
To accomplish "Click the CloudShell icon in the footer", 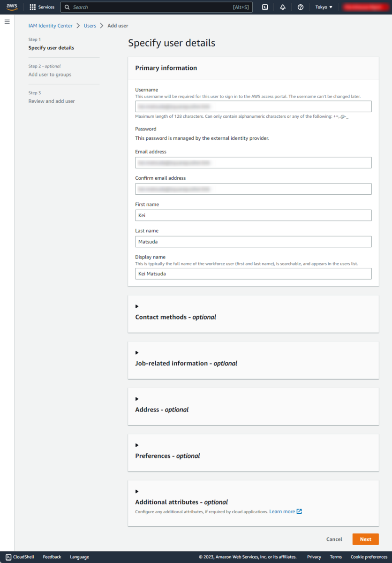I will tap(8, 557).
